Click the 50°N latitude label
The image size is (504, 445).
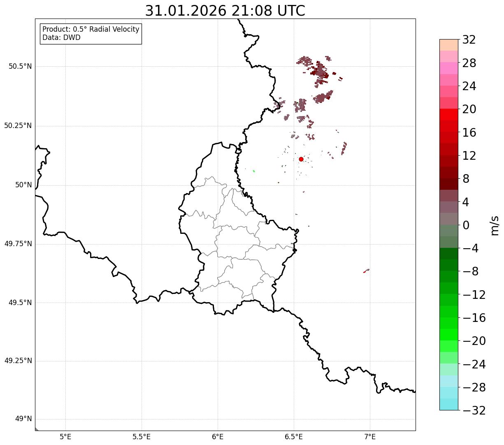pyautogui.click(x=23, y=185)
